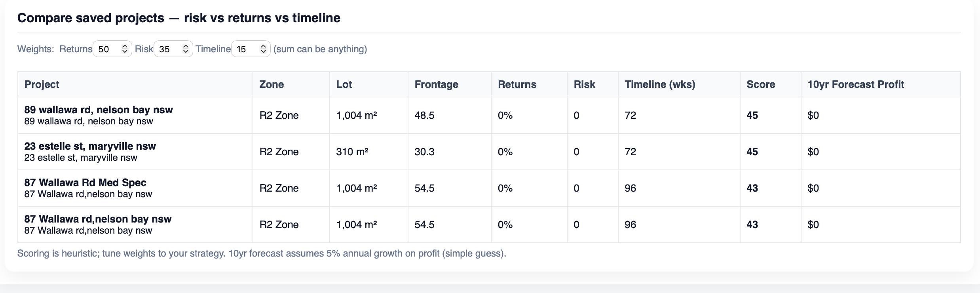Click the Compare saved projects heading
This screenshot has height=293, width=980.
[179, 18]
